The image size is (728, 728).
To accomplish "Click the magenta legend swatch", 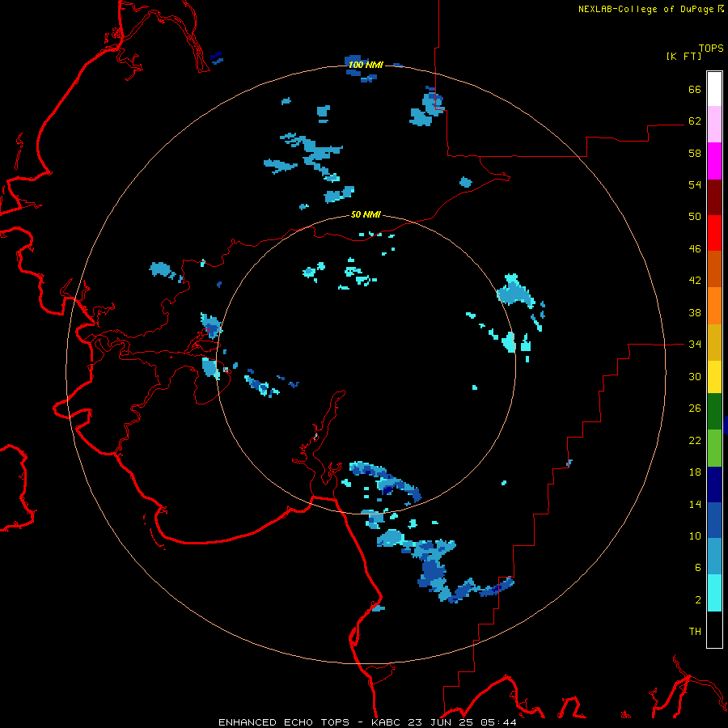I will click(714, 161).
